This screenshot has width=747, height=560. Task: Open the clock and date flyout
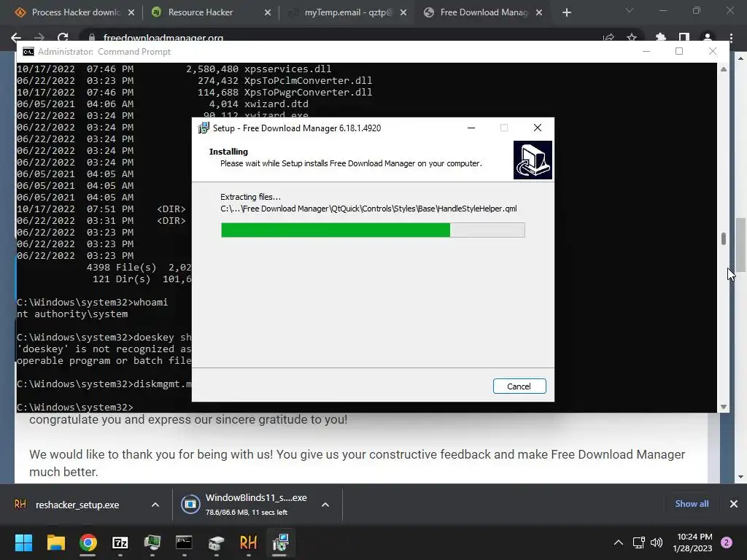pos(693,542)
